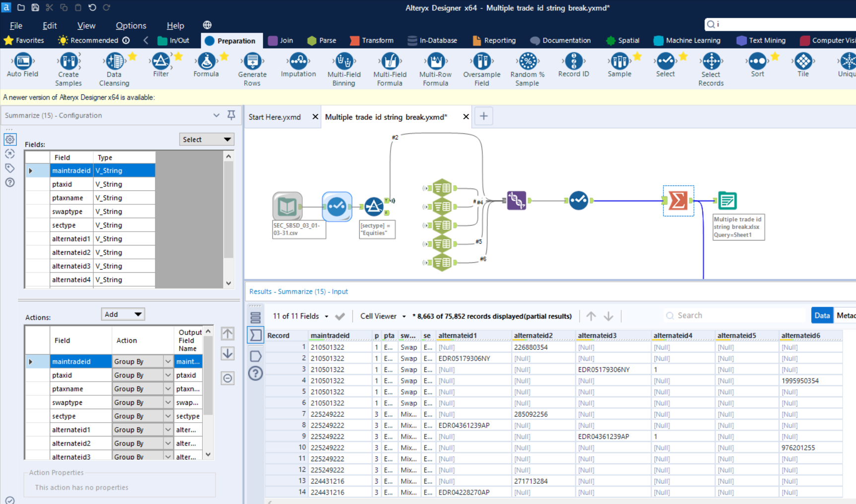This screenshot has width=856, height=504.
Task: Expand the maintradeid action dropdown
Action: [168, 362]
